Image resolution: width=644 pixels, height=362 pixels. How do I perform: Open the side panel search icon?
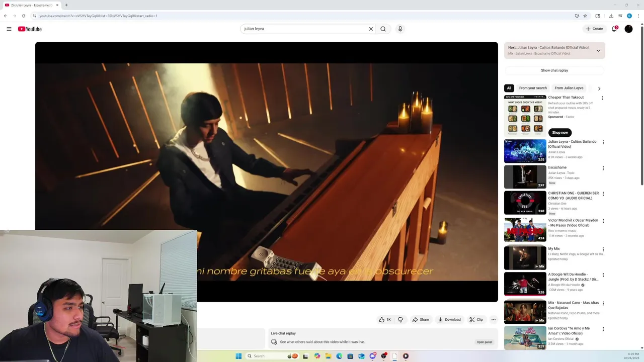[597, 16]
